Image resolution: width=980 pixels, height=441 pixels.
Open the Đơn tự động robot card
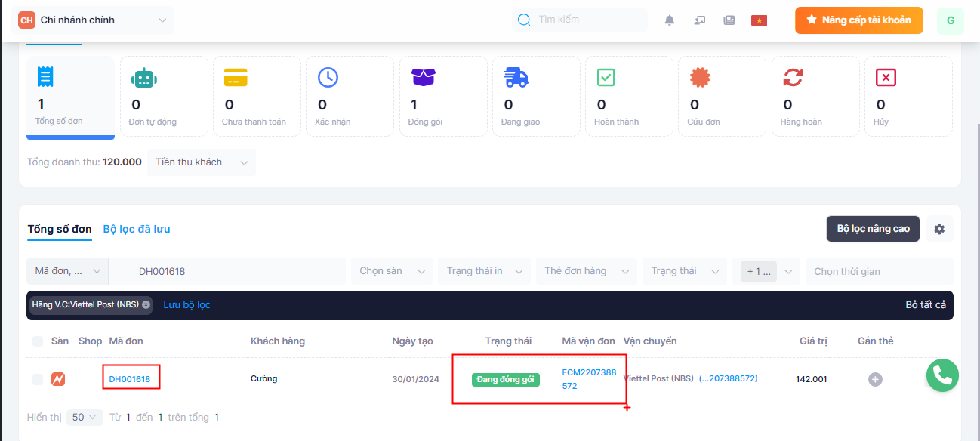point(163,97)
